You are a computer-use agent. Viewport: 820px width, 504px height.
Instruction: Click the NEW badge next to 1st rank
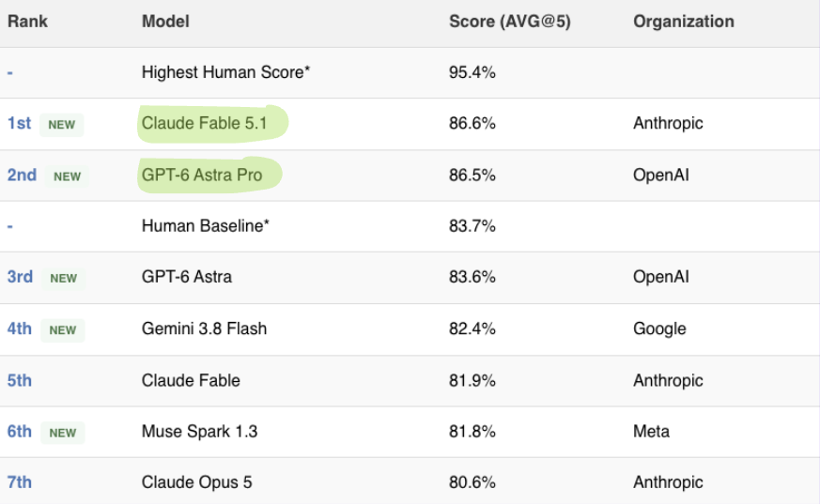(62, 125)
